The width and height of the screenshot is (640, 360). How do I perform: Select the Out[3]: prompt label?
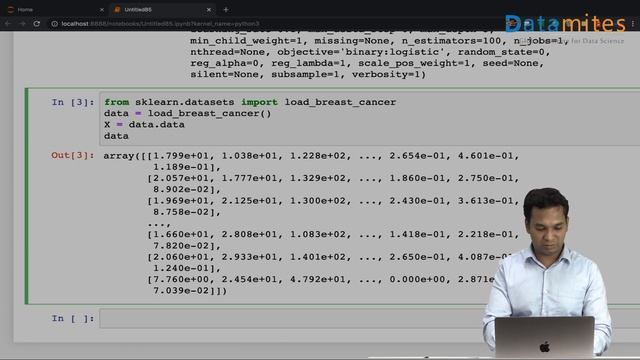73,156
